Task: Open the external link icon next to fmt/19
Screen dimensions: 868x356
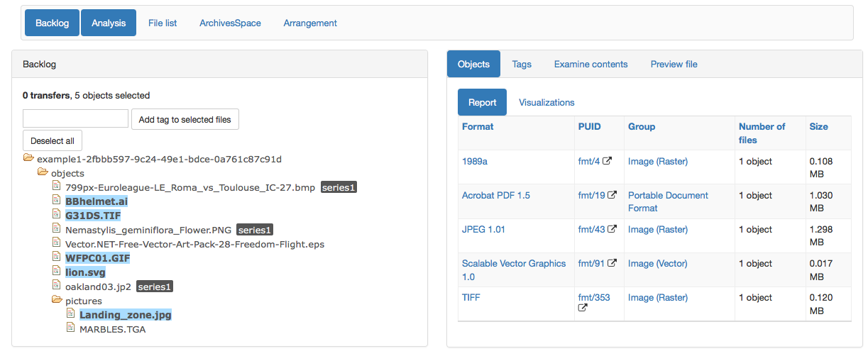Action: [x=612, y=196]
